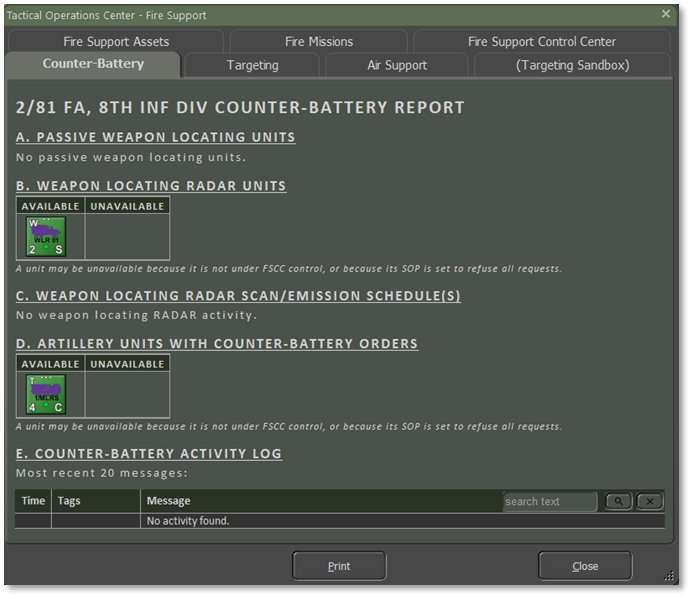
Task: Select the available MLRS artillery unit icon
Action: coord(46,394)
